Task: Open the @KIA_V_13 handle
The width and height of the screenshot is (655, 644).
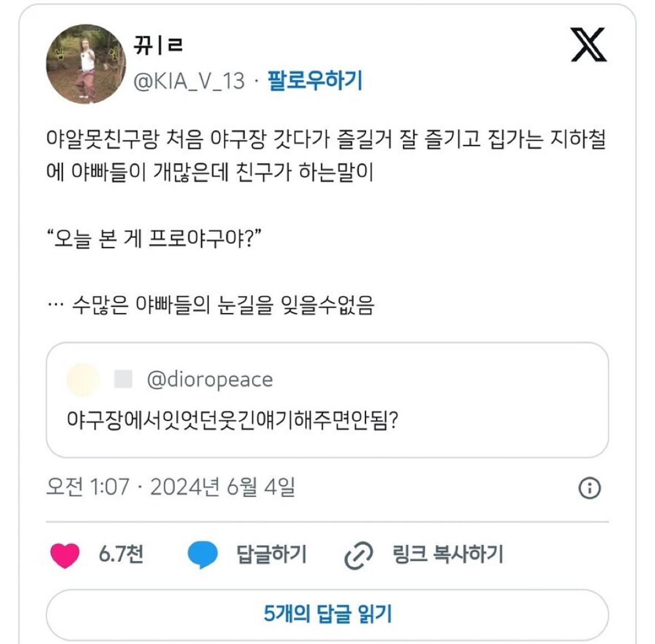Action: pyautogui.click(x=189, y=81)
